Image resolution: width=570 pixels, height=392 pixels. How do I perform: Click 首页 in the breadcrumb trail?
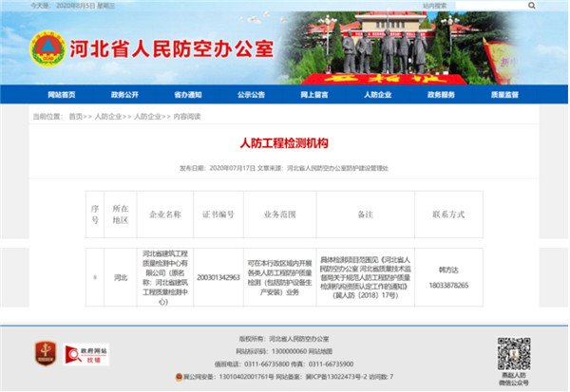point(74,116)
